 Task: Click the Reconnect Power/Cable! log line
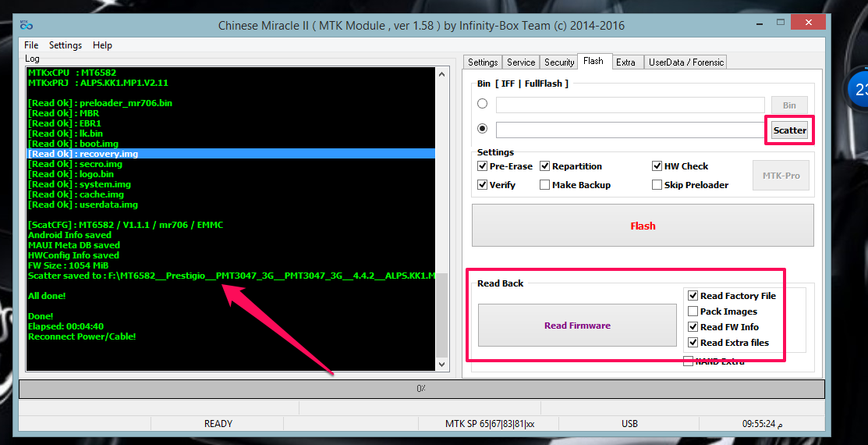(82, 336)
